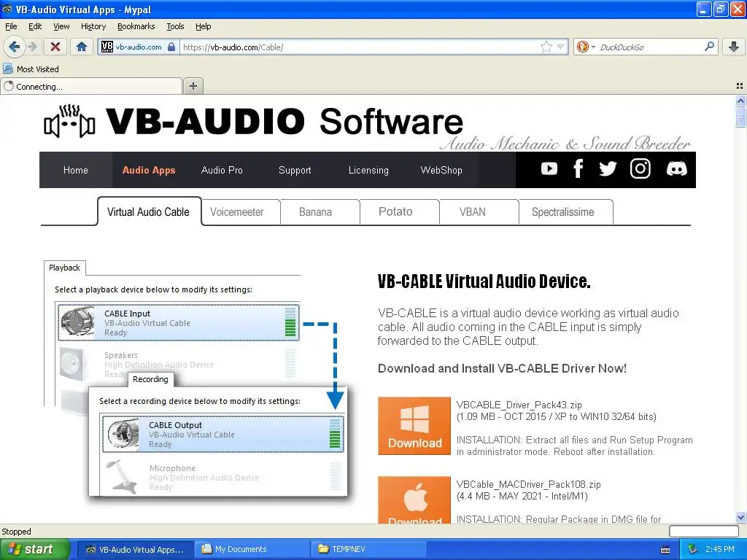
Task: Click the vb-audio.com site identity badge
Action: 138,47
